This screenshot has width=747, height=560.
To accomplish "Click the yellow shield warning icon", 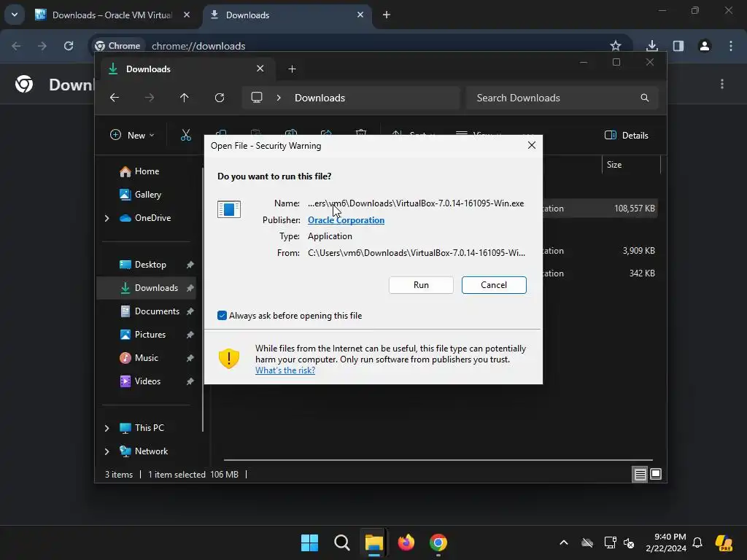I will click(x=228, y=359).
